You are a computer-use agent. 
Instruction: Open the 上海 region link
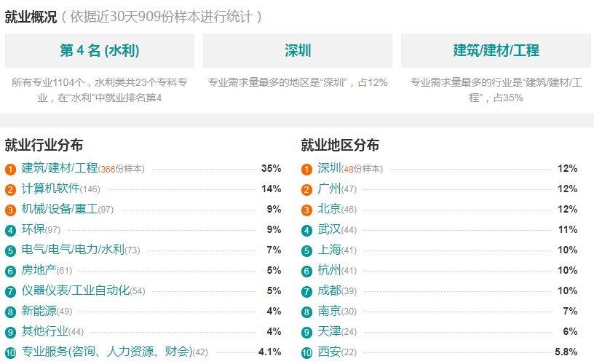329,250
